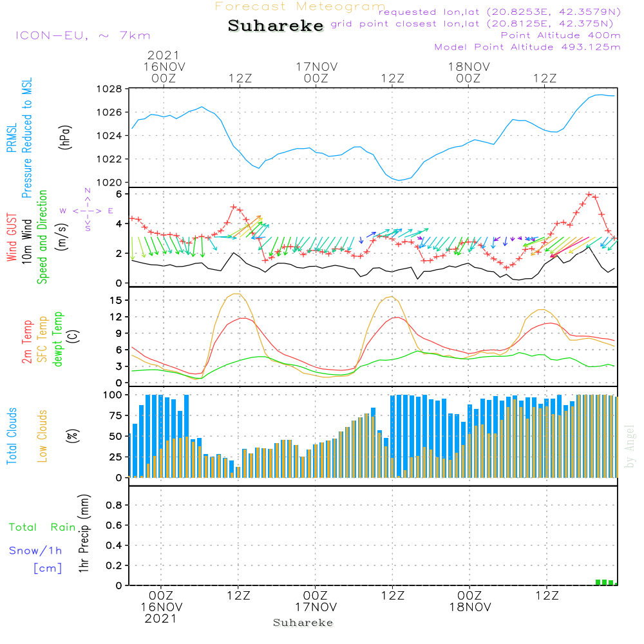644x644 pixels.
Task: Click the '[cm]' snow unit label
Action: pyautogui.click(x=48, y=569)
